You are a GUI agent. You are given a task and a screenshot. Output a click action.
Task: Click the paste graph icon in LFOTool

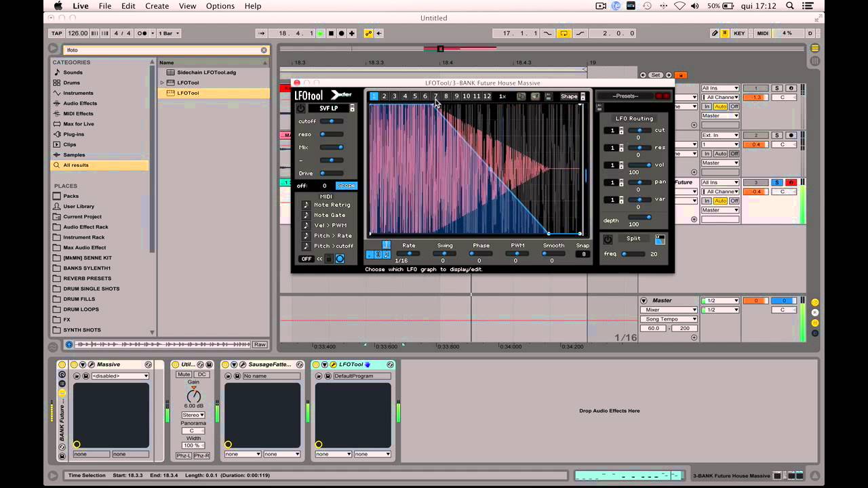(535, 96)
